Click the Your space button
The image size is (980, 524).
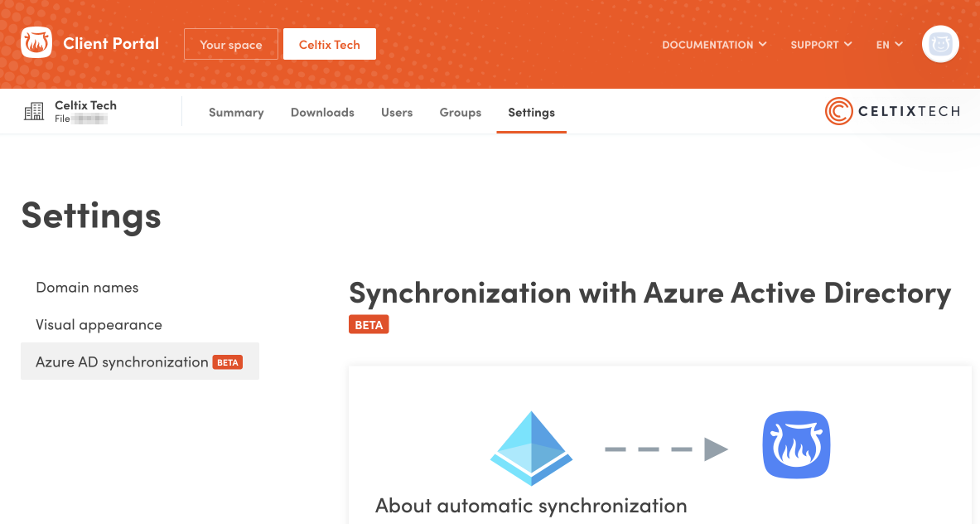point(231,45)
